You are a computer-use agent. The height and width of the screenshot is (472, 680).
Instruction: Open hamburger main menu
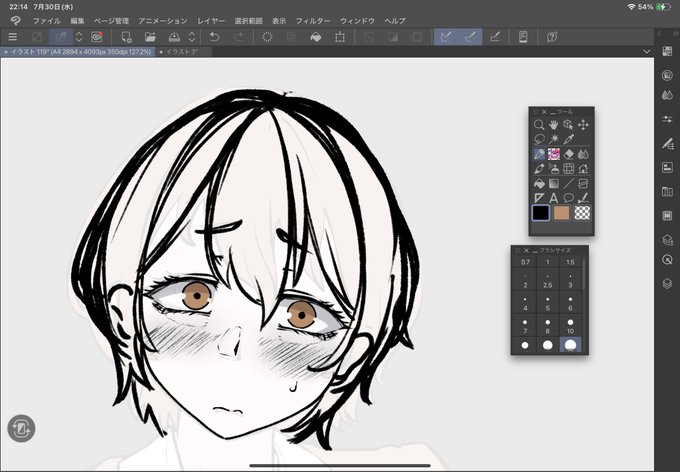point(13,37)
